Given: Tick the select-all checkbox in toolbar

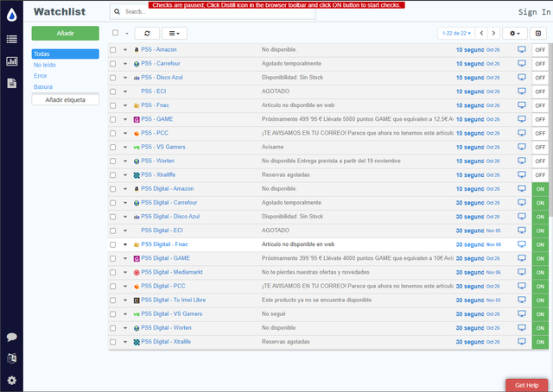Looking at the screenshot, I should [x=115, y=33].
